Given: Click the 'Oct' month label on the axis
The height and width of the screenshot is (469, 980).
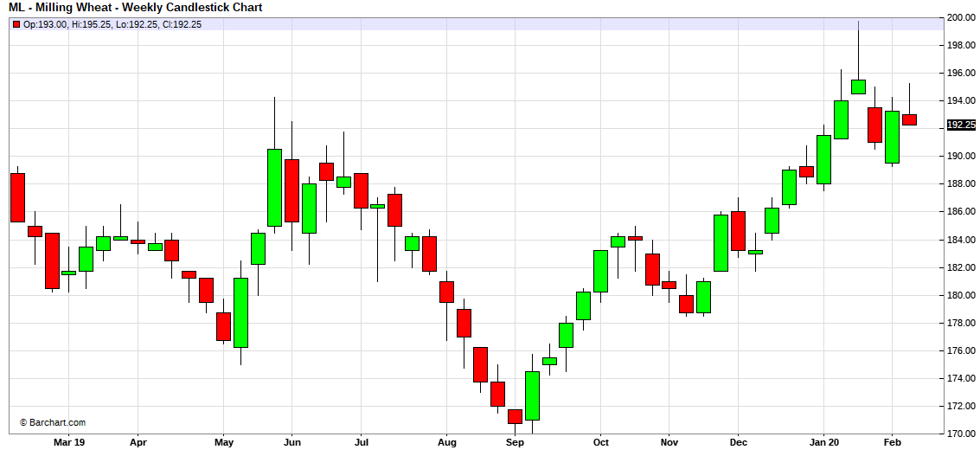Looking at the screenshot, I should pyautogui.click(x=600, y=442).
